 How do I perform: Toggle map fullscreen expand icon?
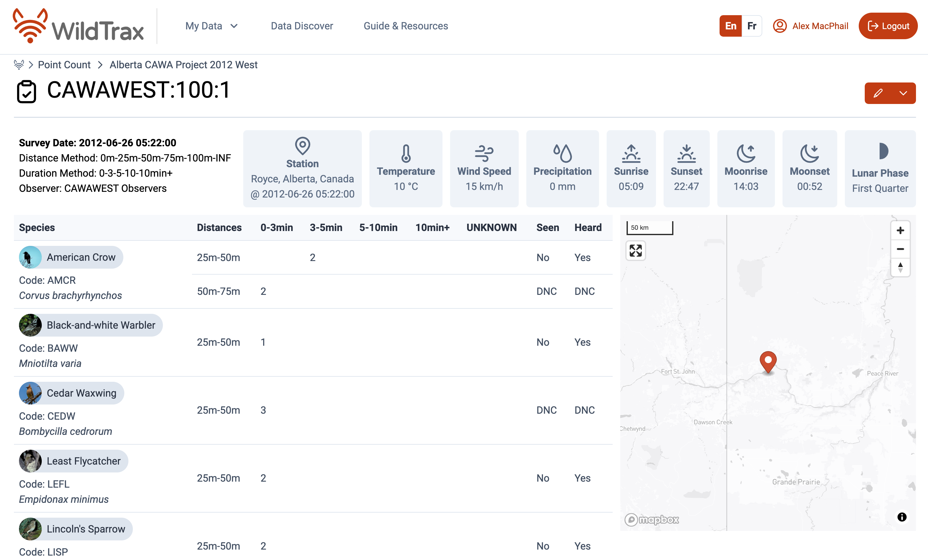pos(635,250)
